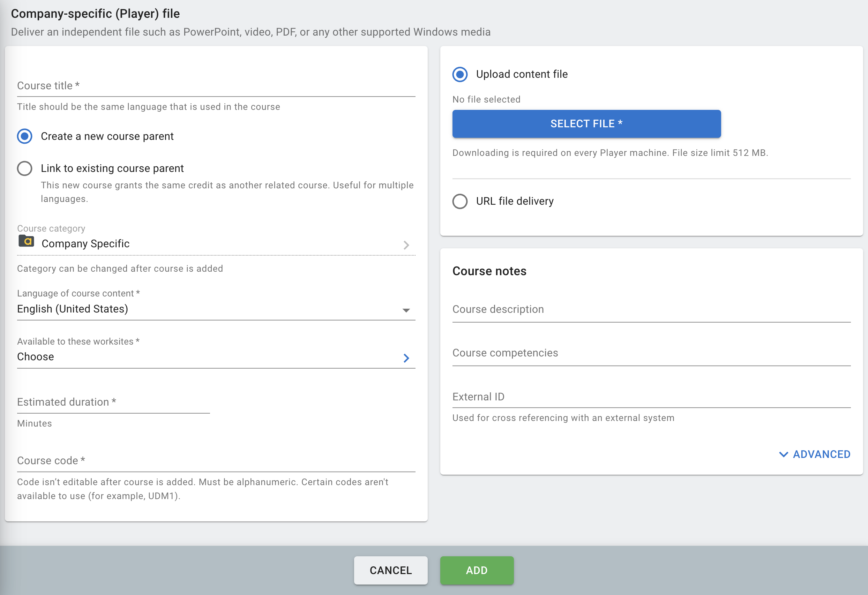The width and height of the screenshot is (868, 595).
Task: Click the Company Specific folder icon
Action: 26,241
